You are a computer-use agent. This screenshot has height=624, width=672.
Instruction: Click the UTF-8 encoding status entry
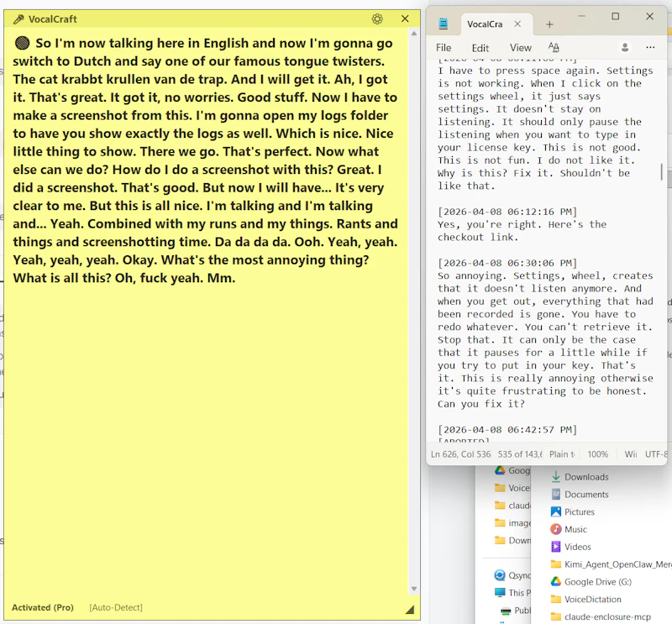[x=656, y=454]
